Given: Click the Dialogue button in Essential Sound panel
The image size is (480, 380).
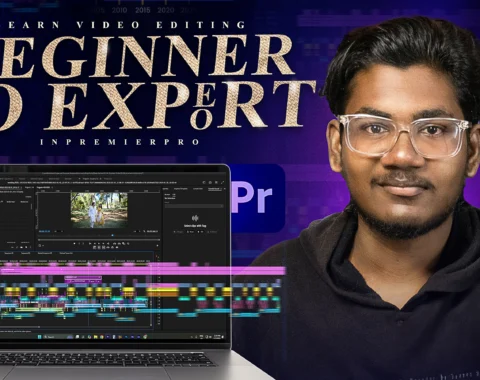Looking at the screenshot, I should 178,232.
